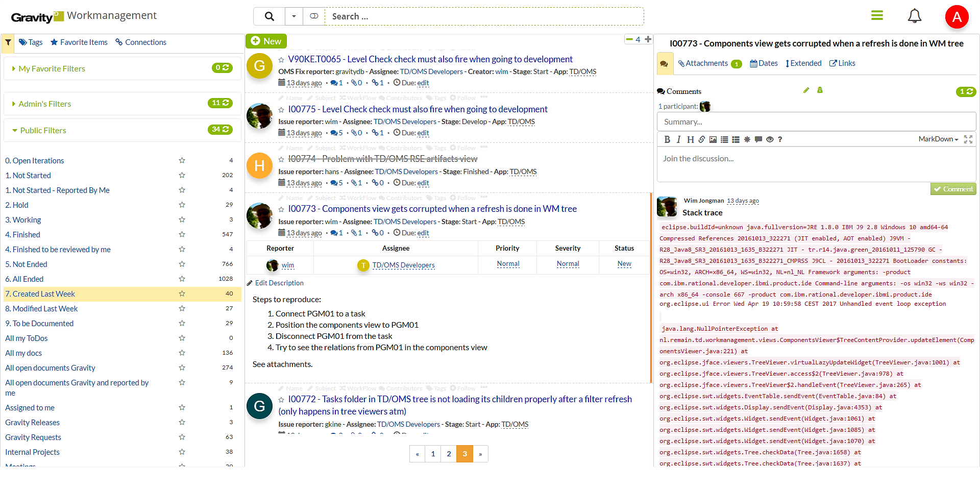Apply bold formatting in comment editor

pyautogui.click(x=667, y=139)
